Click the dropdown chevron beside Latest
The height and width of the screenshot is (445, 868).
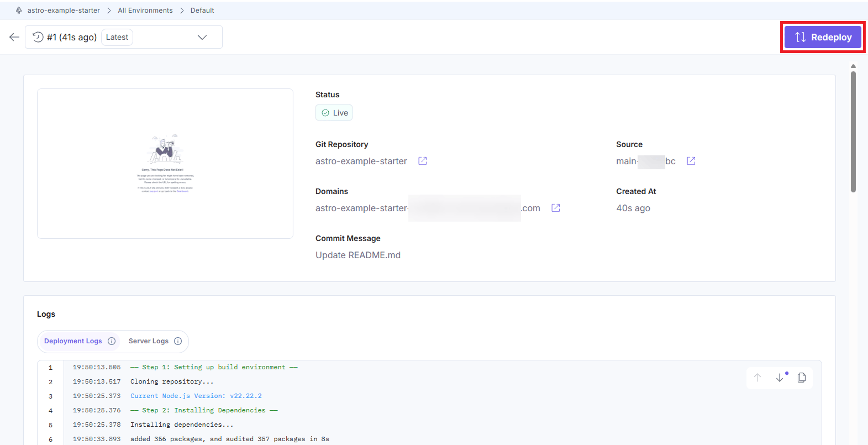coord(202,37)
